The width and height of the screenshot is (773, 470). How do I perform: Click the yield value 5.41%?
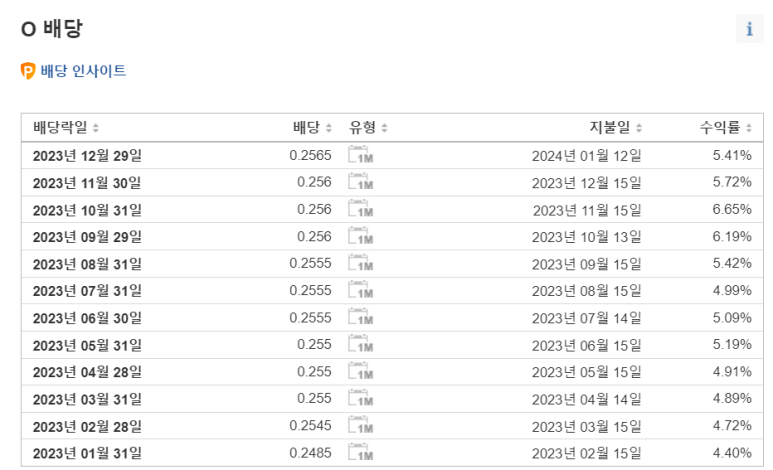(x=732, y=155)
